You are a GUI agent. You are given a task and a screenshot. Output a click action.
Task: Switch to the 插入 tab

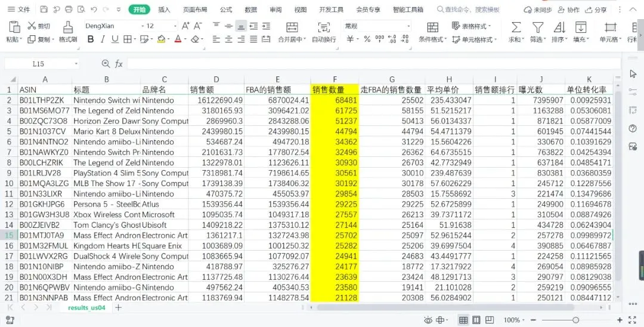[x=164, y=10]
